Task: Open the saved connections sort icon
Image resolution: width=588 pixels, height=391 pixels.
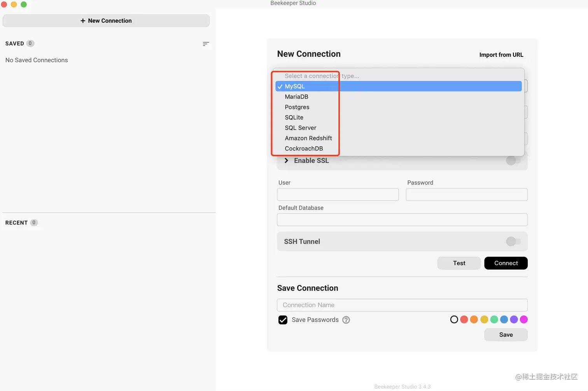Action: [206, 44]
